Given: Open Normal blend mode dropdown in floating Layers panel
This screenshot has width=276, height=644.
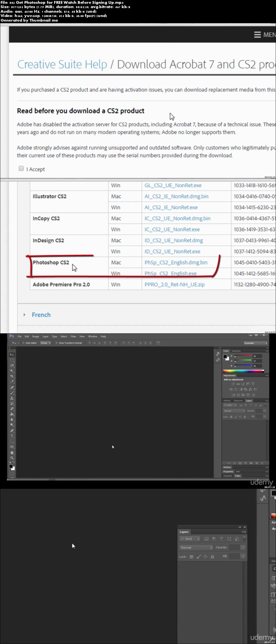Looking at the screenshot, I should pos(196,548).
